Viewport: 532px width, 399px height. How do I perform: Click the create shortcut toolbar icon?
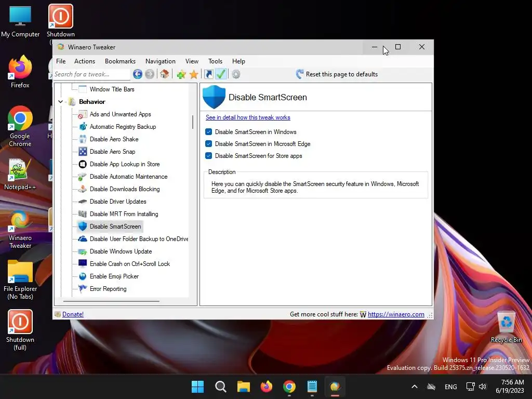tap(209, 74)
